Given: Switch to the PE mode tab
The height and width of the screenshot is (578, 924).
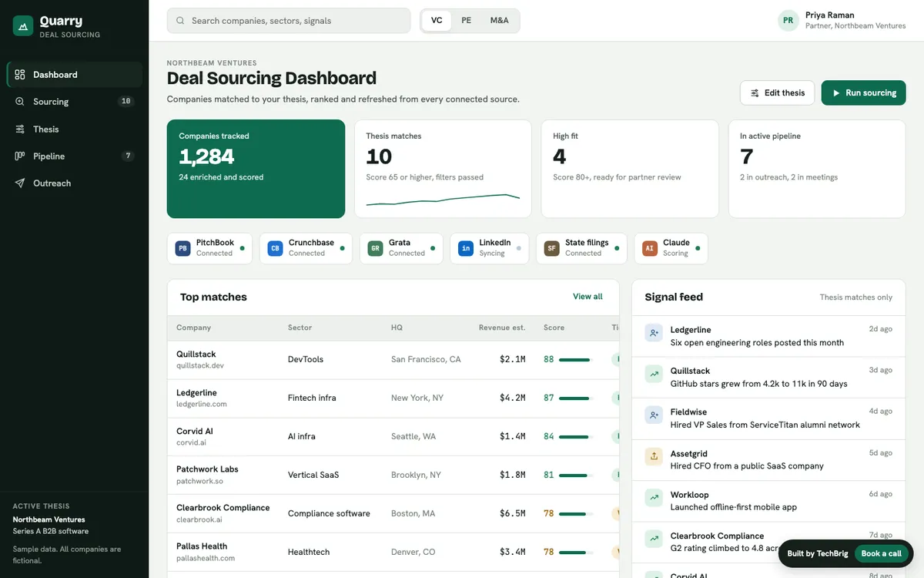Looking at the screenshot, I should coord(467,21).
